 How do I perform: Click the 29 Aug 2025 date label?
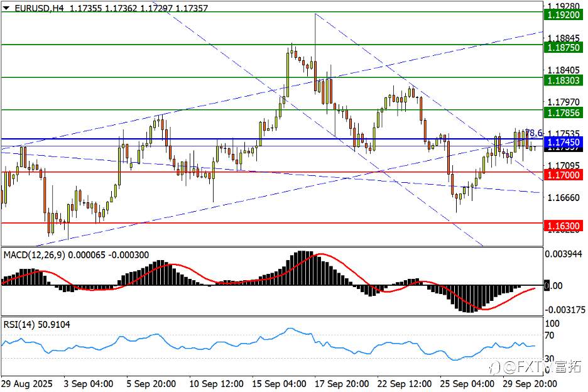27,384
